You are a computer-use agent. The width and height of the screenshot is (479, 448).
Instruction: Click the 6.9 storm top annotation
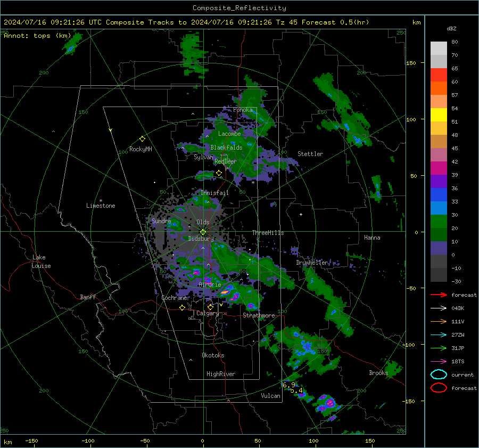coord(288,385)
